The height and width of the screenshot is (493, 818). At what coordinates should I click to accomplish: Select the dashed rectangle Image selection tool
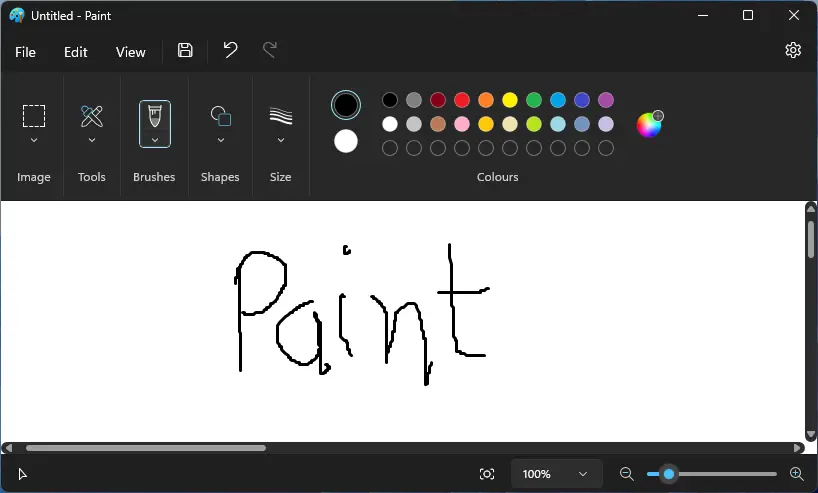click(34, 116)
